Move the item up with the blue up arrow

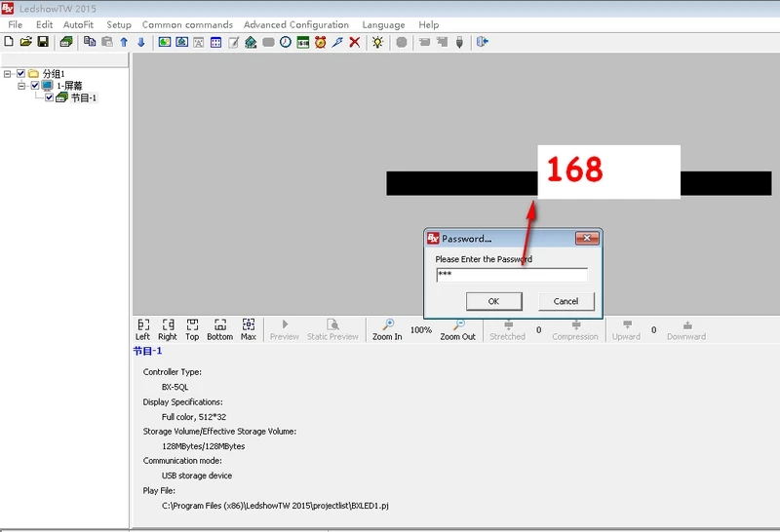point(124,42)
